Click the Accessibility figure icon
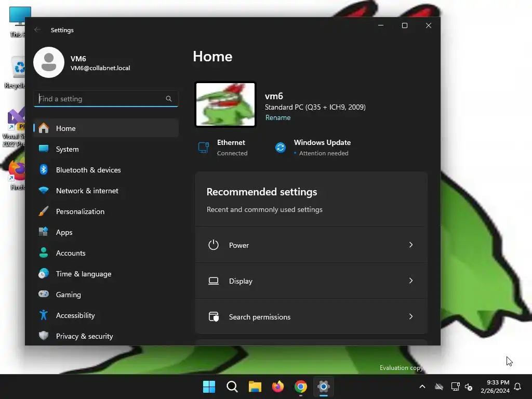The height and width of the screenshot is (399, 532). click(x=44, y=315)
